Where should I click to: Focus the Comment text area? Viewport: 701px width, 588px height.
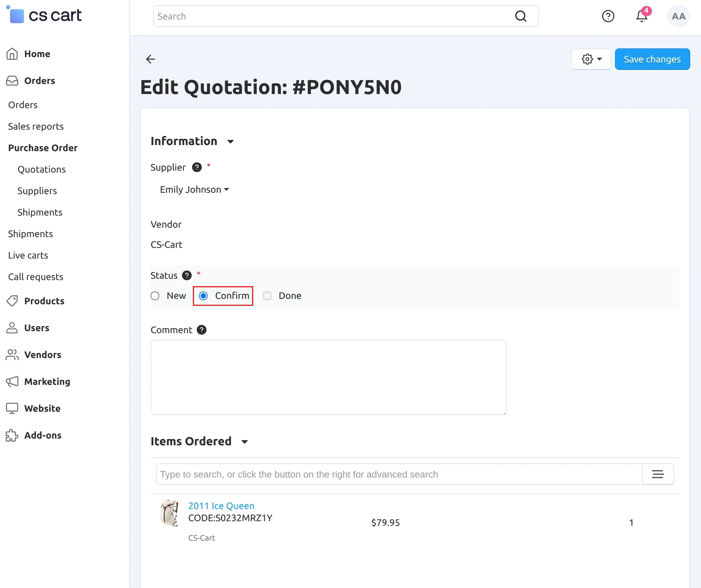(328, 377)
